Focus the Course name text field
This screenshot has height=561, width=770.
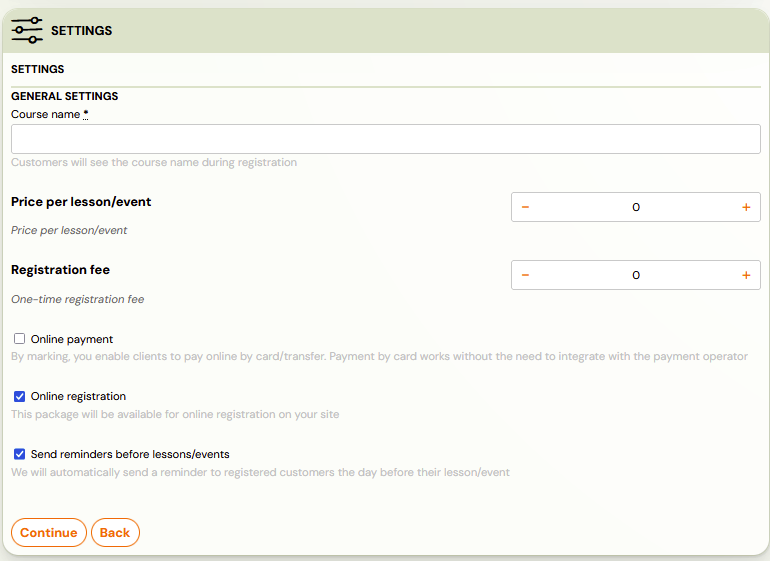click(385, 139)
